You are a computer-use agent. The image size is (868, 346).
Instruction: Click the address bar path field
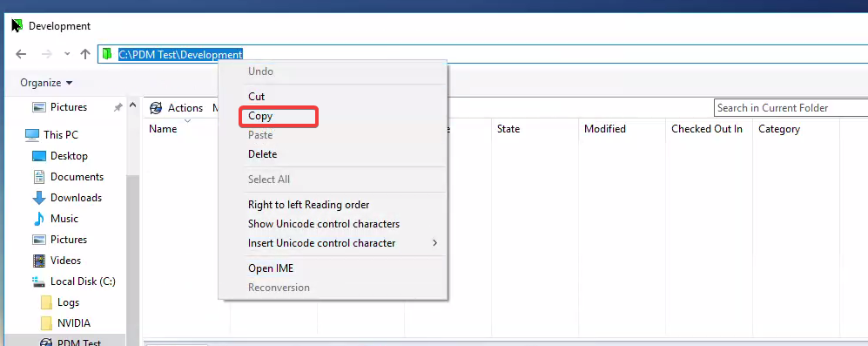point(482,54)
